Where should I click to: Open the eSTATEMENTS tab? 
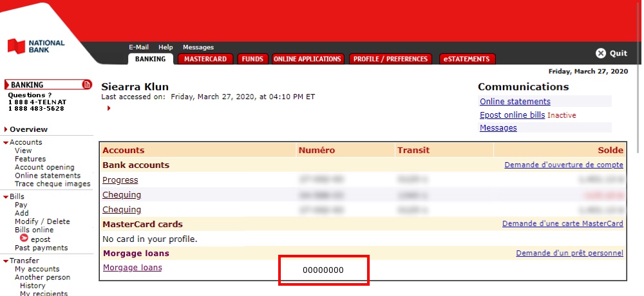tap(466, 59)
